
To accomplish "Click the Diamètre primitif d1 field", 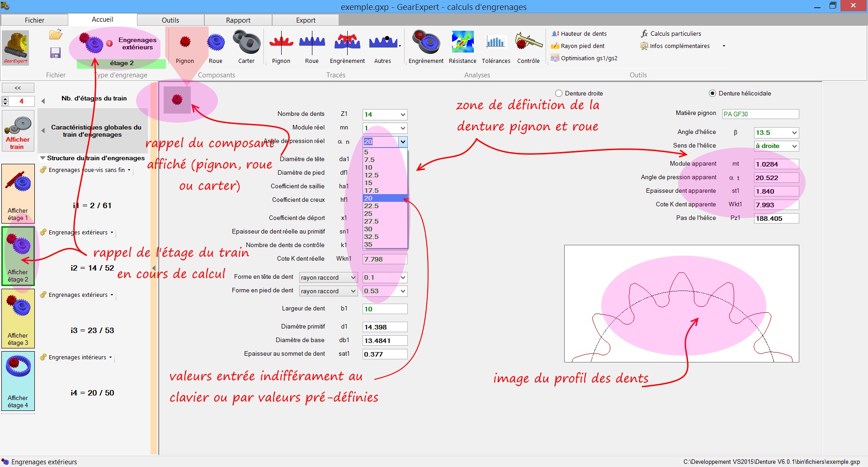I will (385, 327).
